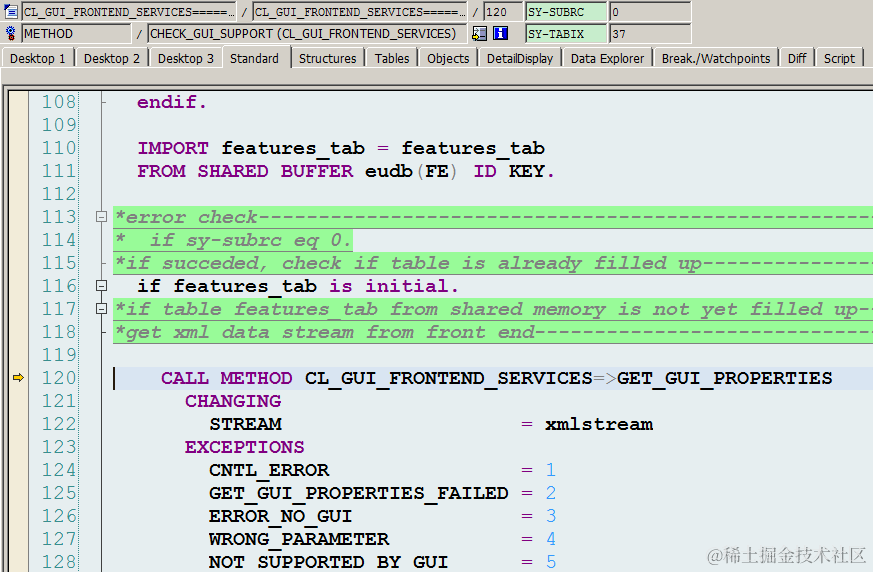Screen dimensions: 873x572
Task: Click the SY-TABIX variable field
Action: point(566,33)
